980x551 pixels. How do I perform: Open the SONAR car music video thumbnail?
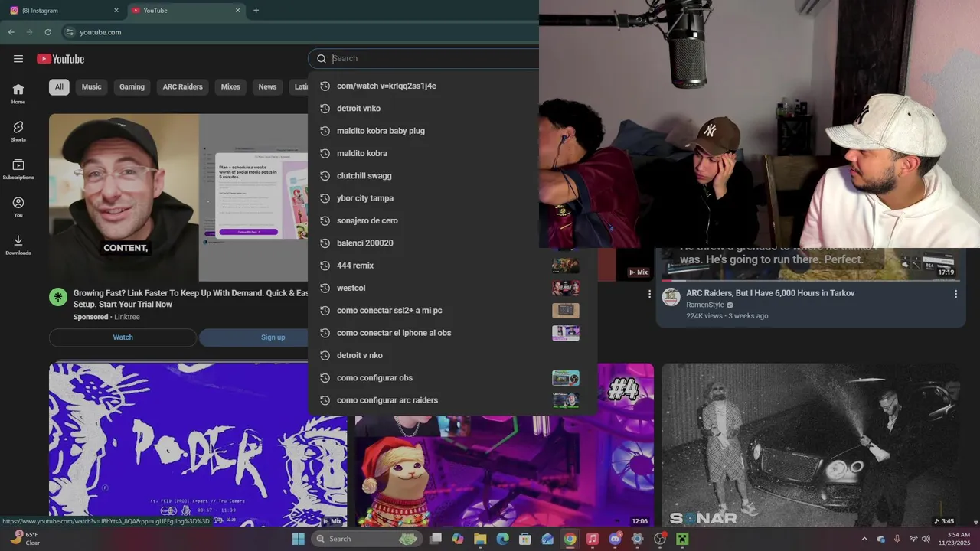811,445
